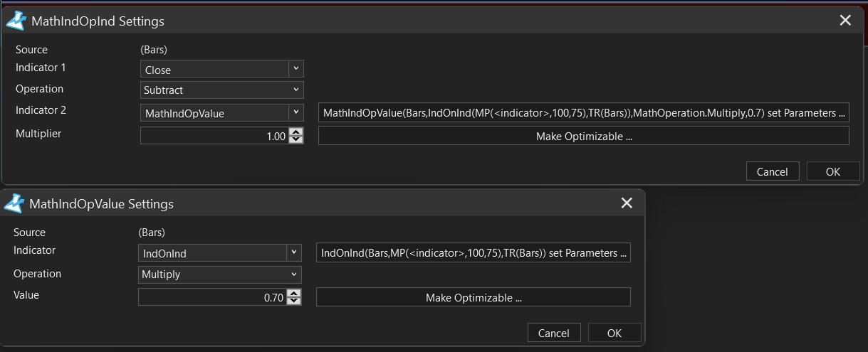Cancel the MathIndOpValue Settings dialog
This screenshot has width=868, height=352.
554,333
